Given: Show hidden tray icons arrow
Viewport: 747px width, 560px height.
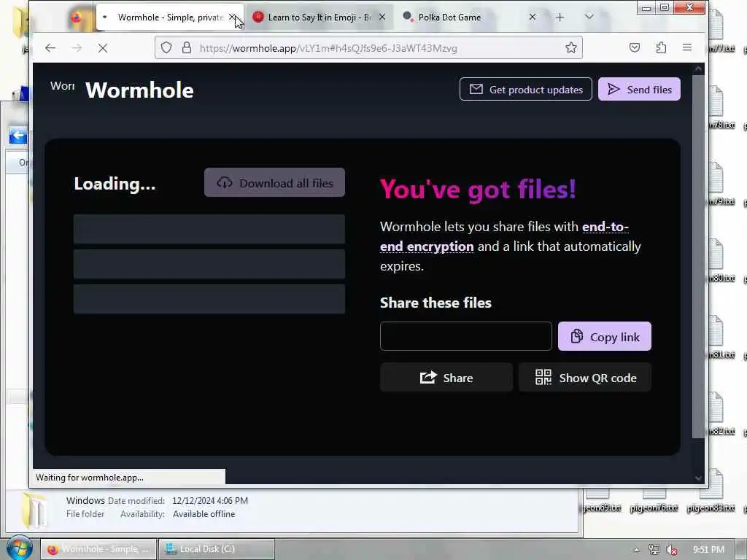Looking at the screenshot, I should 636,550.
